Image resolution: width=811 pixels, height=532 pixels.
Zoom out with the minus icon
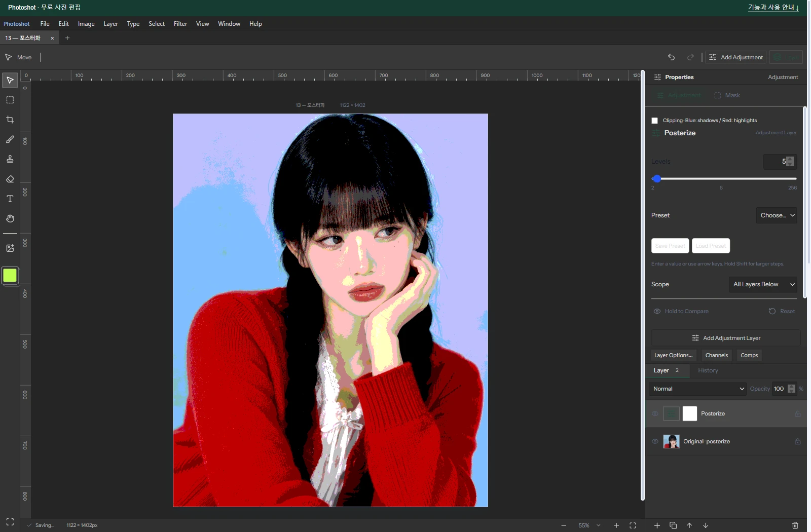coord(564,525)
